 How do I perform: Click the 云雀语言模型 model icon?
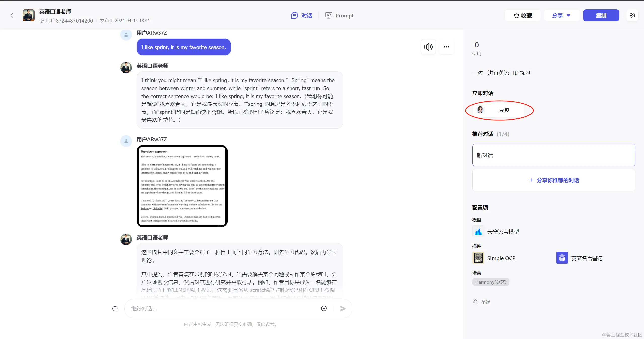click(478, 232)
